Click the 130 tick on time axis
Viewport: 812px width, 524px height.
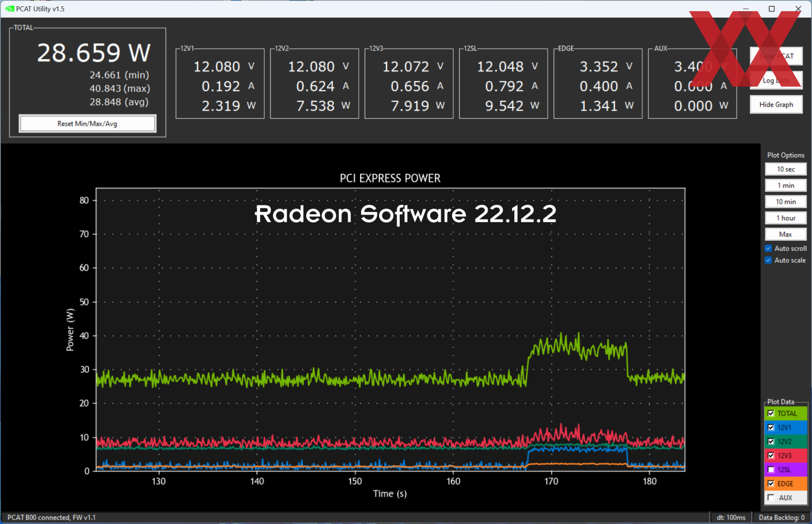tap(159, 481)
